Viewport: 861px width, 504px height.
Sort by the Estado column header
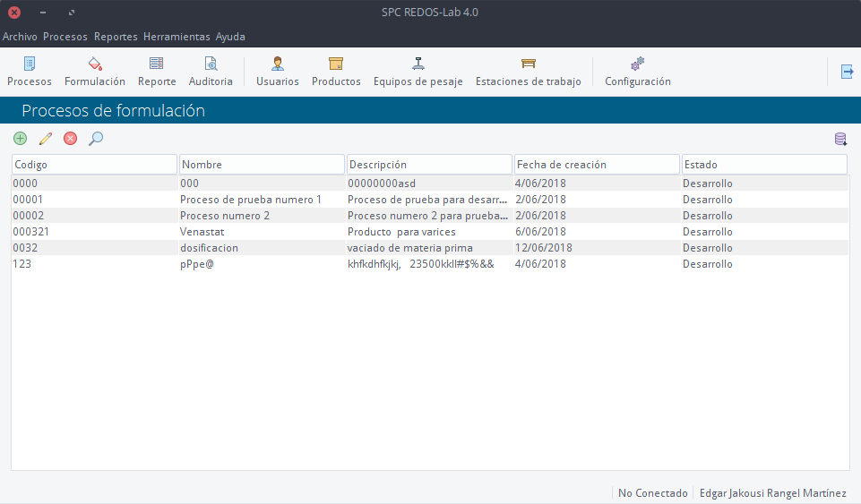(x=764, y=165)
